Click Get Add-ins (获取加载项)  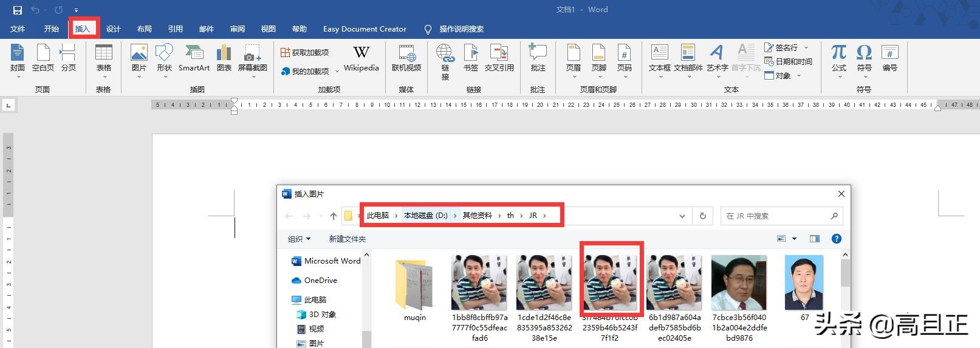(304, 53)
